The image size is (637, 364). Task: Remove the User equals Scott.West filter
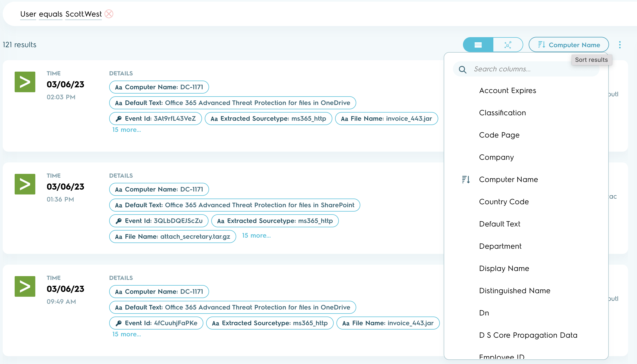pos(109,14)
